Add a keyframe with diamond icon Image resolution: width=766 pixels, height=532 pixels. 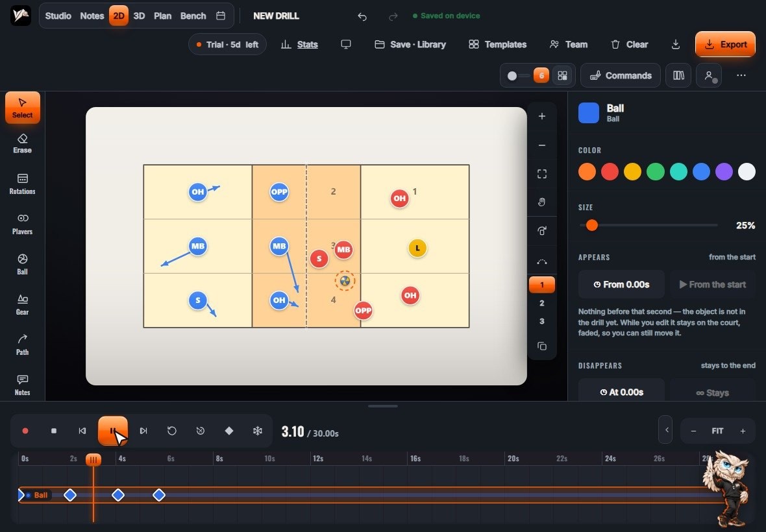coord(229,431)
